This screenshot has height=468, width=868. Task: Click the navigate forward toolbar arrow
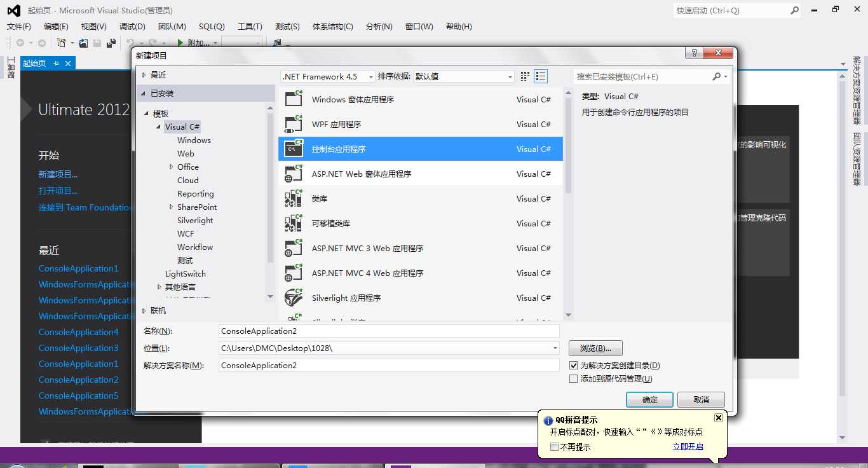tap(41, 43)
